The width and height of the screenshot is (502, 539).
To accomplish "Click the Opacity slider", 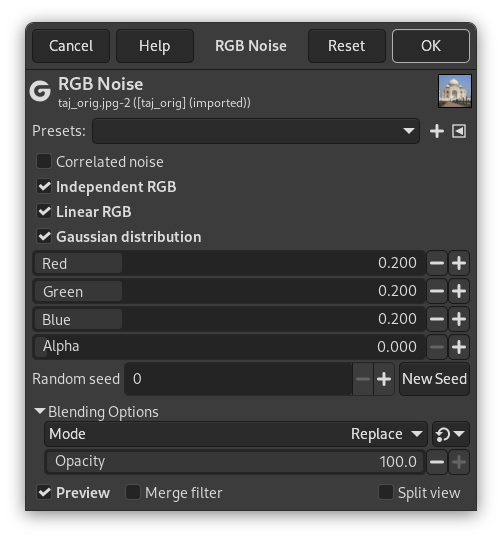I will [235, 462].
